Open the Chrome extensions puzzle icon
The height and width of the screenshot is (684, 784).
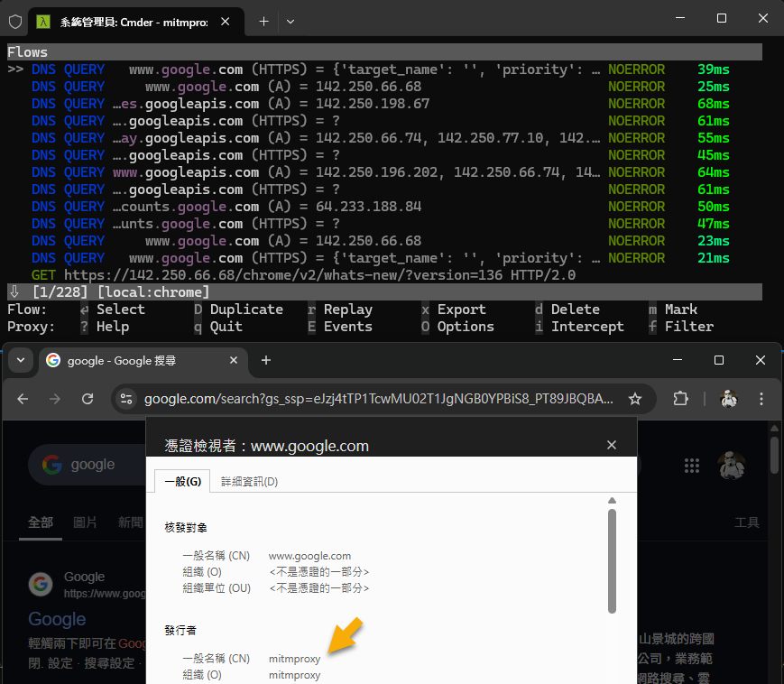[681, 399]
